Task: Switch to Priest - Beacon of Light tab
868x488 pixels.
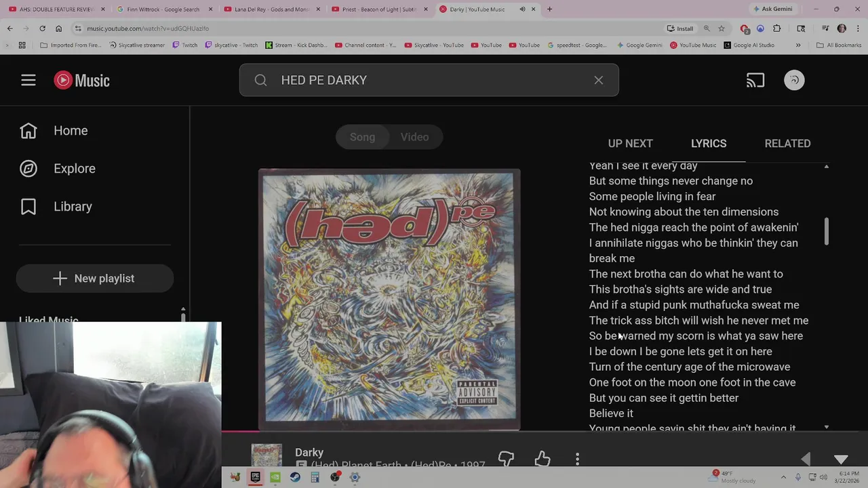Action: coord(378,9)
